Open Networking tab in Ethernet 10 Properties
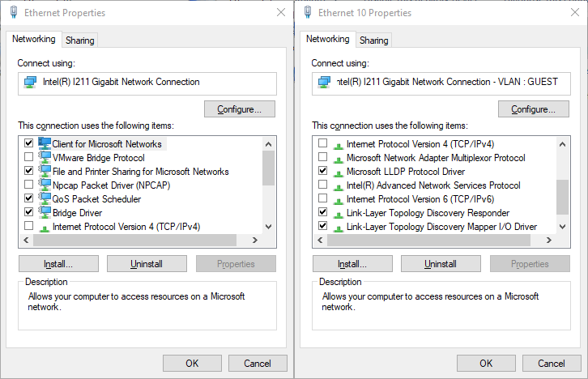The height and width of the screenshot is (379, 588). 328,39
